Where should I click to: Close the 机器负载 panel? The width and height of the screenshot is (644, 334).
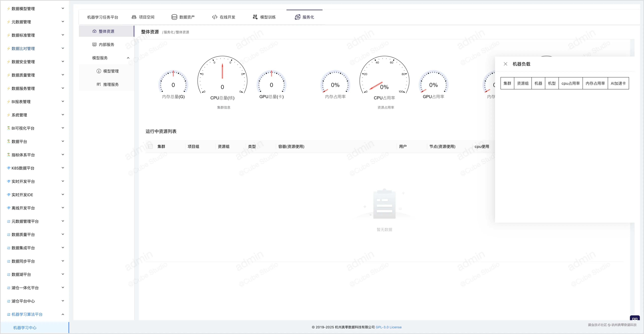coord(505,64)
